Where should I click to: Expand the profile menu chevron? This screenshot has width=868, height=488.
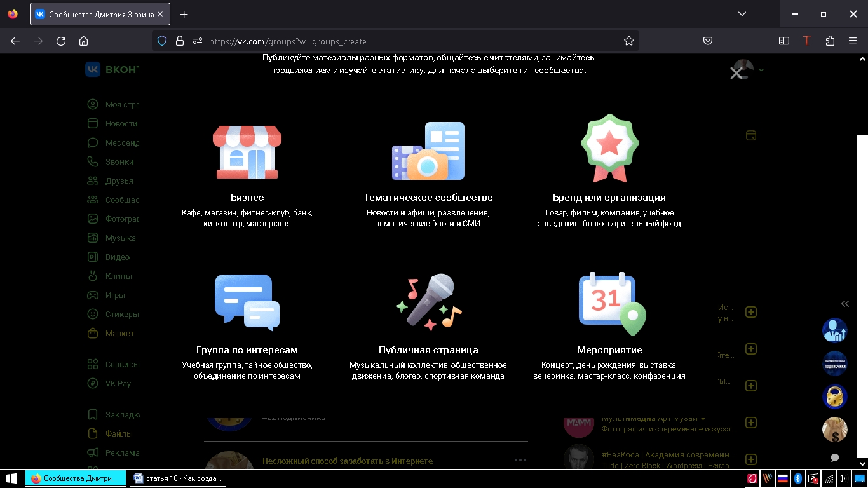(x=761, y=70)
